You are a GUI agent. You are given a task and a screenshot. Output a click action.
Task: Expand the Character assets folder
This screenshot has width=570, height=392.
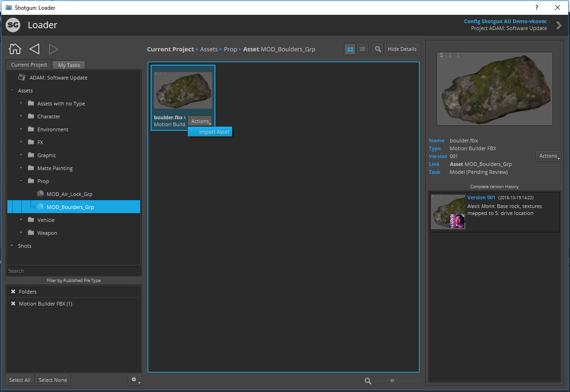tap(20, 116)
